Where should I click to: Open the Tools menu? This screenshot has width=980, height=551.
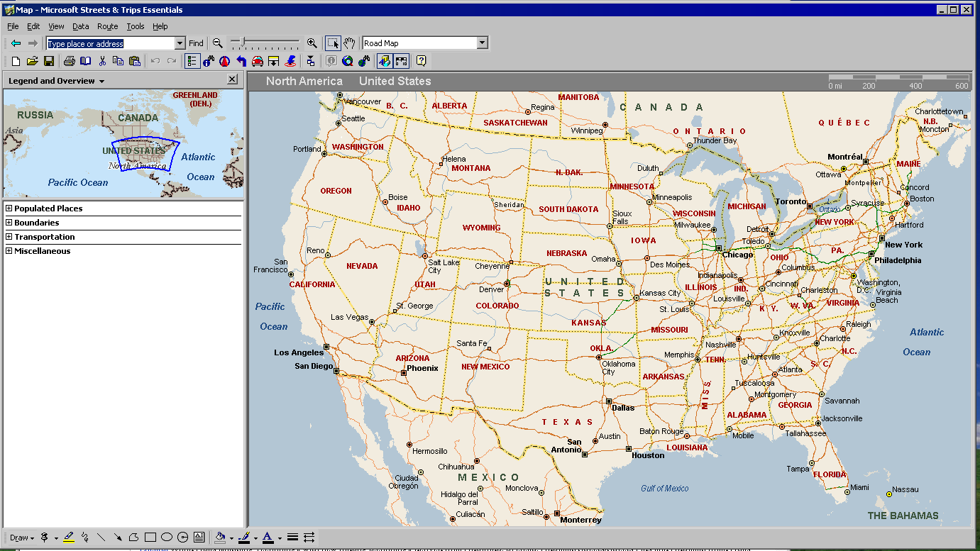pyautogui.click(x=136, y=26)
